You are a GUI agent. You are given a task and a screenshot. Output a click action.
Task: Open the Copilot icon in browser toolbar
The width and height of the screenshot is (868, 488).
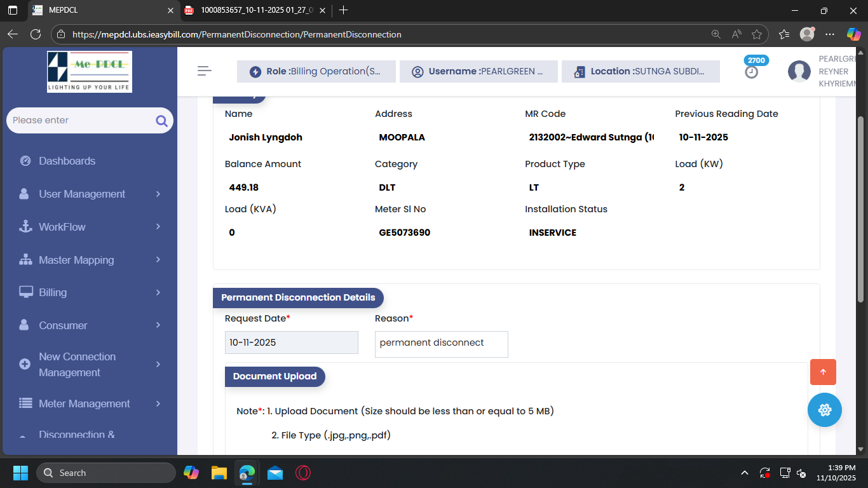click(854, 34)
